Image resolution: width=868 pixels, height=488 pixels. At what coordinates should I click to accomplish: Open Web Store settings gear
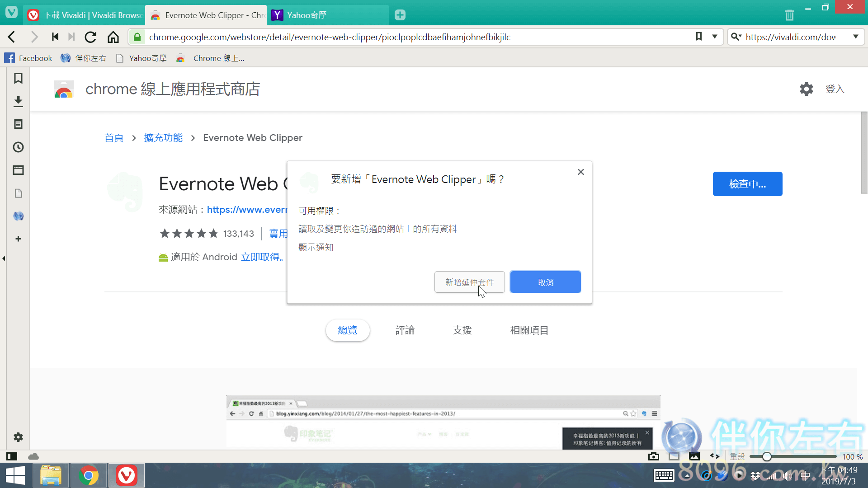806,89
